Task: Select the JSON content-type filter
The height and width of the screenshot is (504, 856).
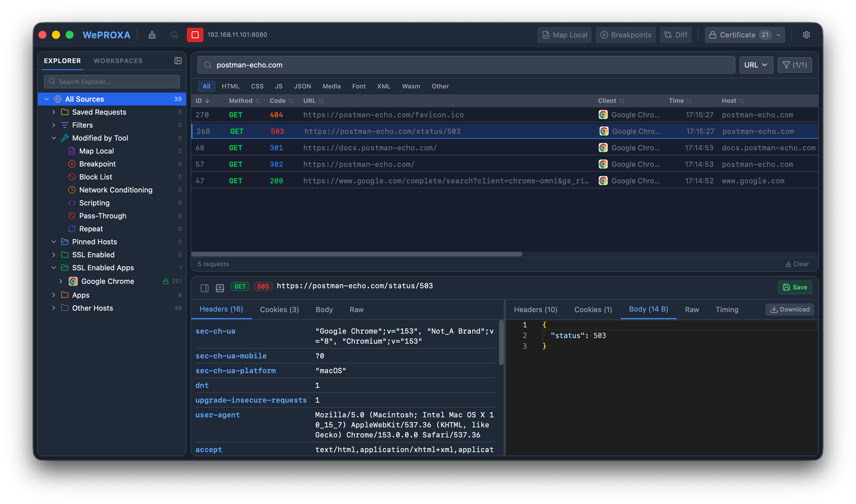Action: click(x=302, y=86)
